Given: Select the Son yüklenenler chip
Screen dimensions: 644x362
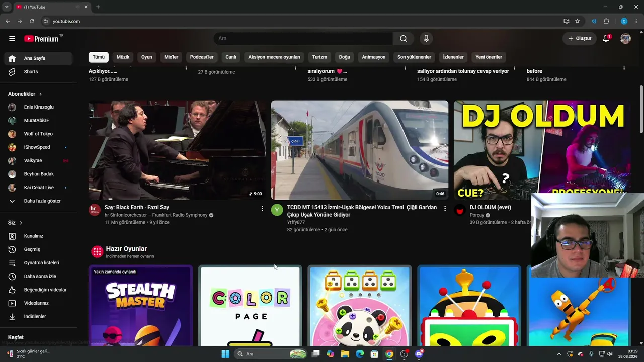Looking at the screenshot, I should tap(414, 57).
